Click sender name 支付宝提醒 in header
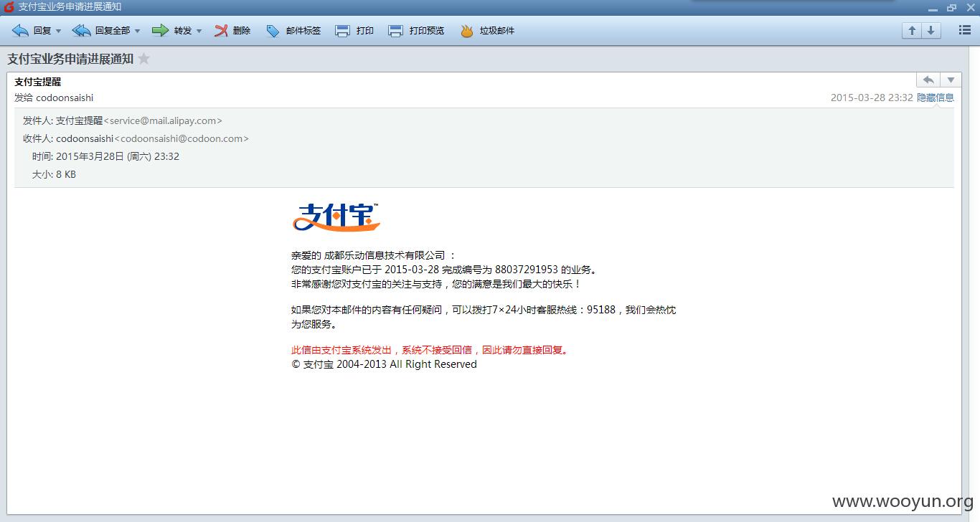The width and height of the screenshot is (980, 522). tap(38, 82)
